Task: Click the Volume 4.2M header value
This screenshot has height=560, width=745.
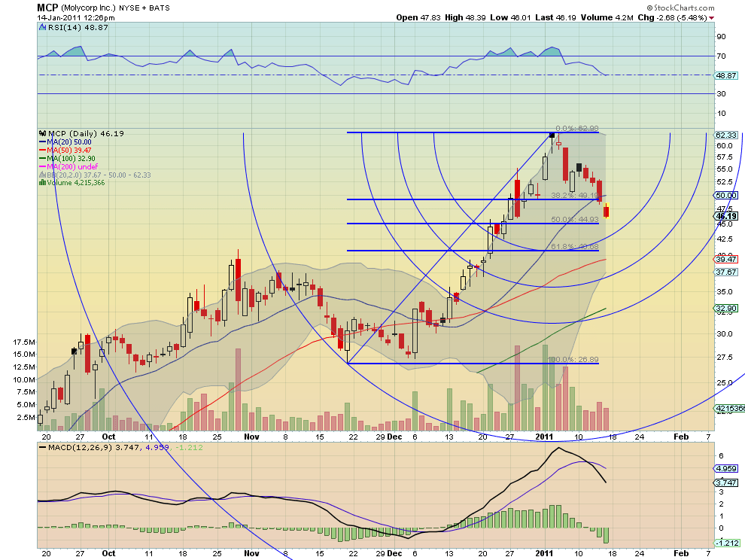Action: coord(607,17)
